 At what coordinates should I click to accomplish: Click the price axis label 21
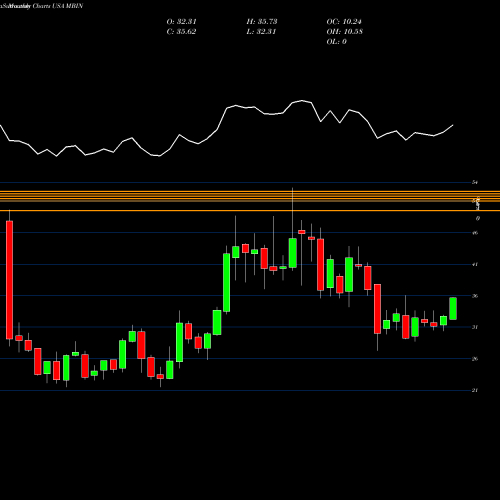pos(475,390)
